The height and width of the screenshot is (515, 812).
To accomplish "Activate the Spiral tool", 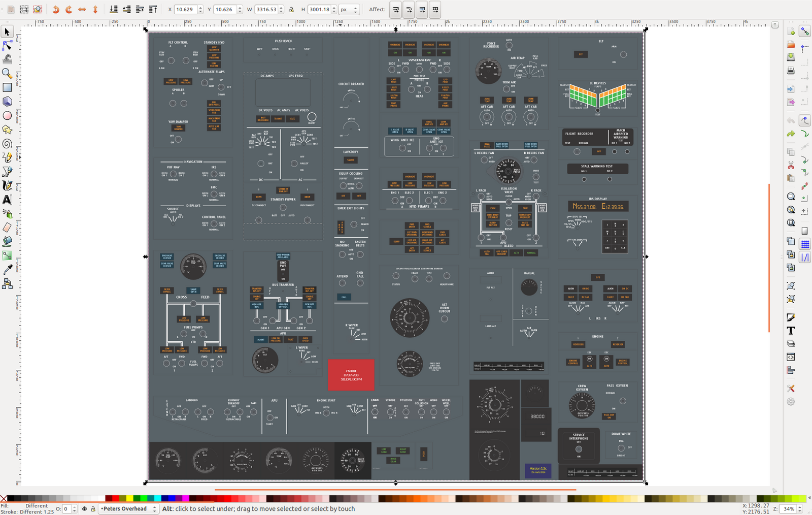I will (x=7, y=144).
